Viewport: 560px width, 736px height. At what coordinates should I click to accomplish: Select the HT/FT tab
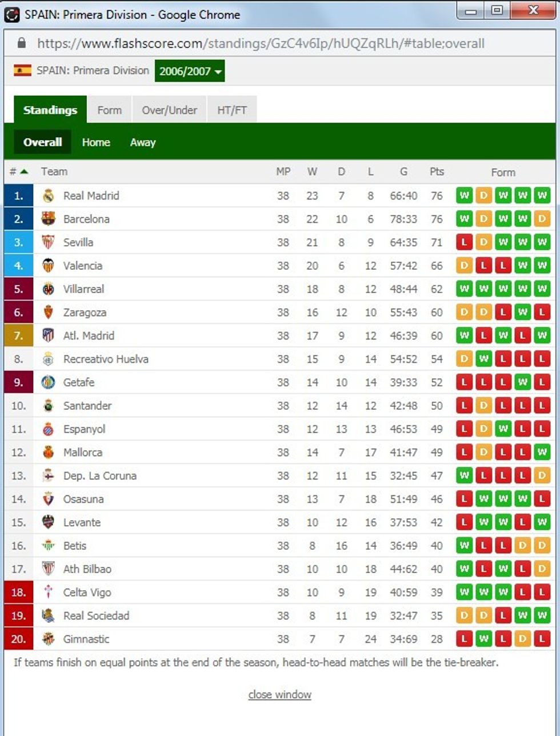[232, 110]
